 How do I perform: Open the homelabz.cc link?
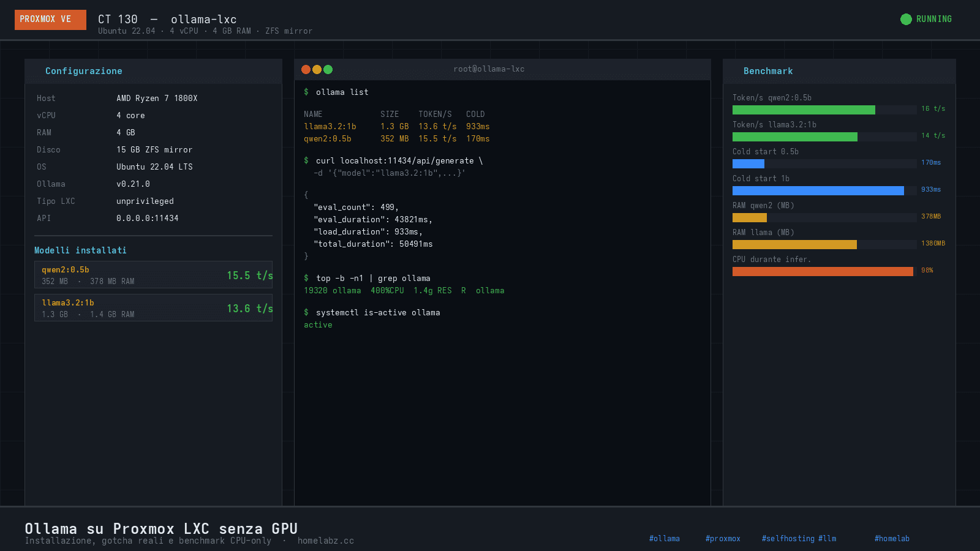326,541
